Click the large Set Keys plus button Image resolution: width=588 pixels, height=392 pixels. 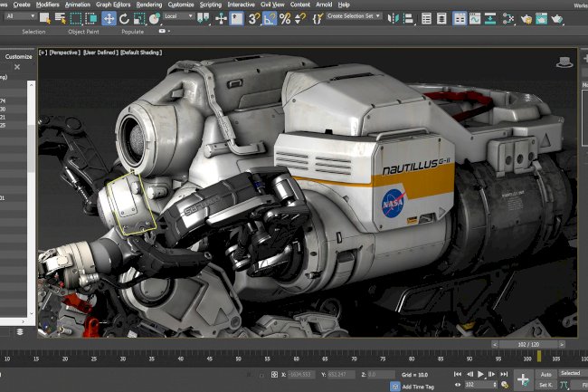point(523,379)
